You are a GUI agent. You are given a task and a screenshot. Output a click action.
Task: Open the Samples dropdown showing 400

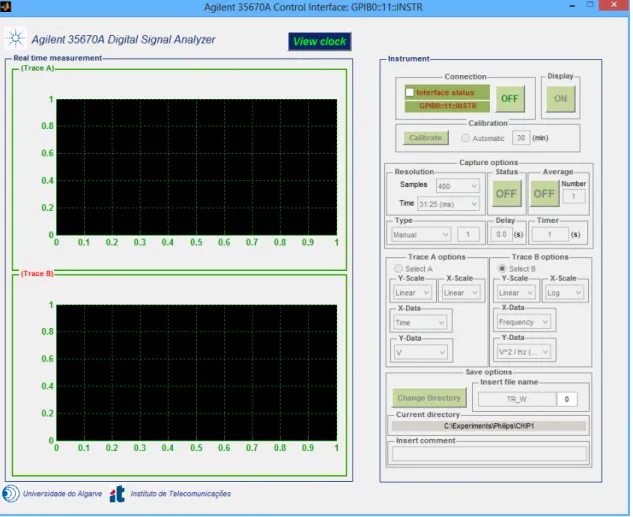(x=458, y=186)
